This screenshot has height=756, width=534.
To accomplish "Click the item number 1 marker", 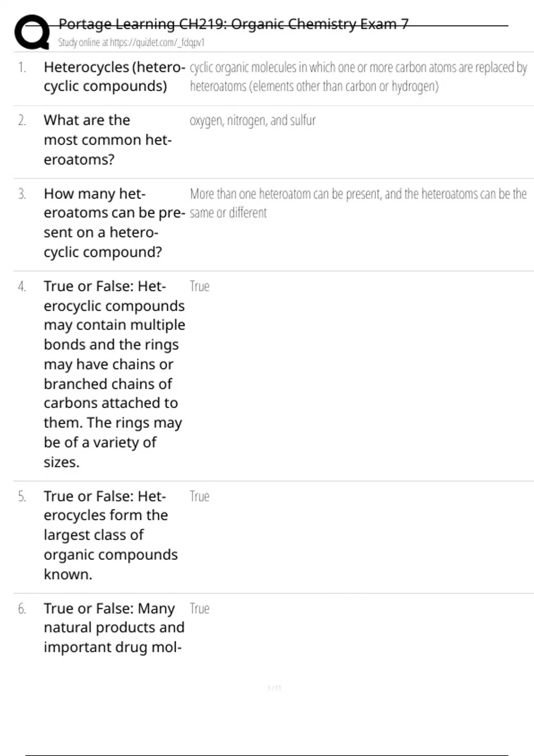I will pos(22,68).
